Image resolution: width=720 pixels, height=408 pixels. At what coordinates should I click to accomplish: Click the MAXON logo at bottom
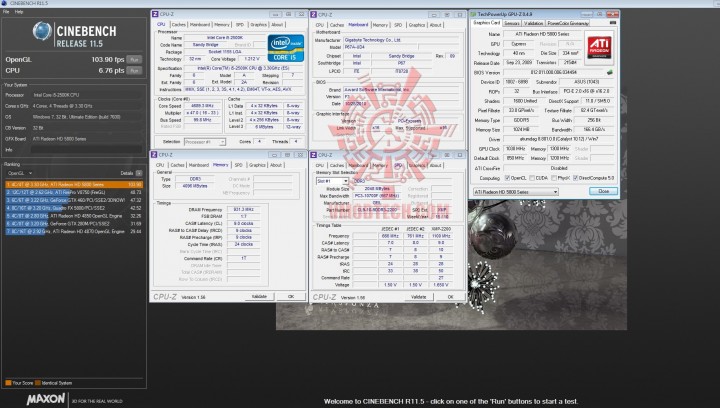click(x=45, y=399)
